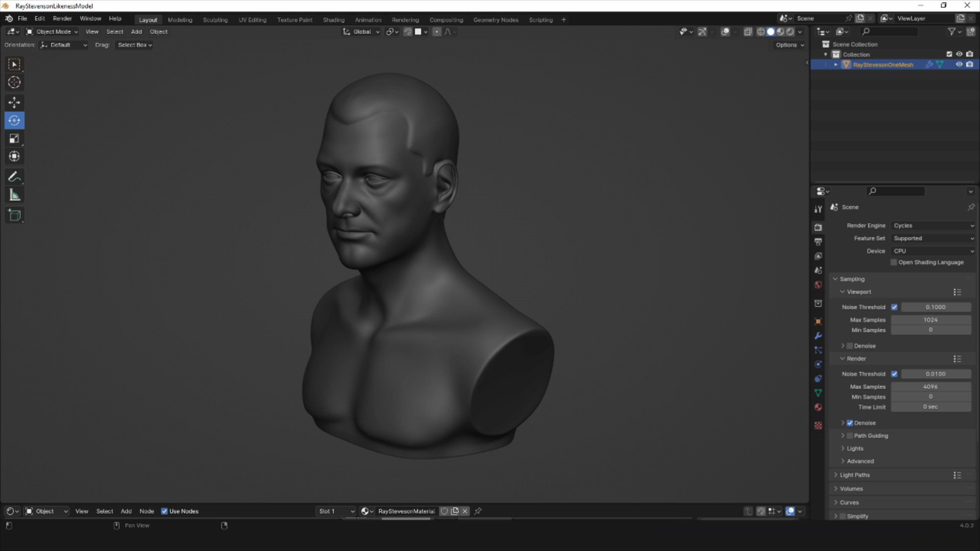Hide RayStevesonOneMesh with eye icon

click(959, 65)
